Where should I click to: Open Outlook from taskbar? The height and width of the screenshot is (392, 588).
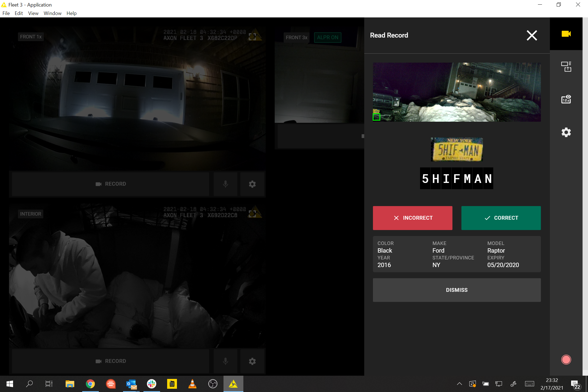(x=131, y=384)
